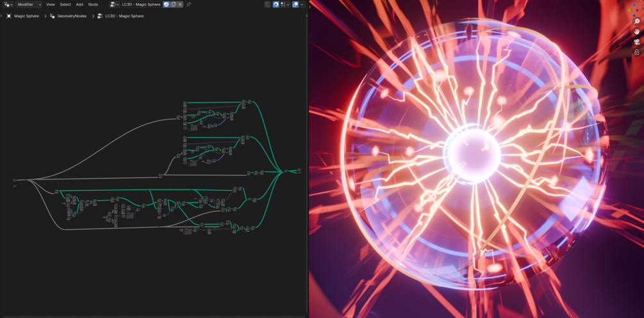The width and height of the screenshot is (644, 318).
Task: Duplicate the LC3D - Magic Sphere node group
Action: click(x=173, y=4)
